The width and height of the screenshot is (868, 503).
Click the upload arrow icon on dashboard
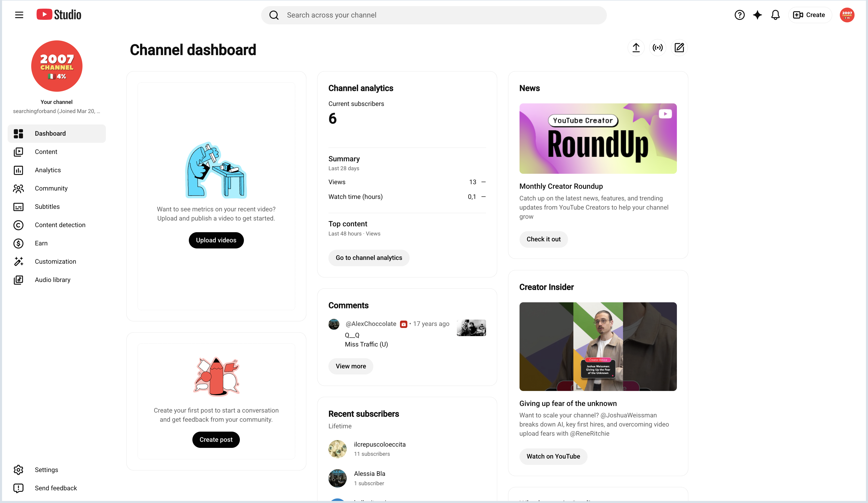(636, 48)
